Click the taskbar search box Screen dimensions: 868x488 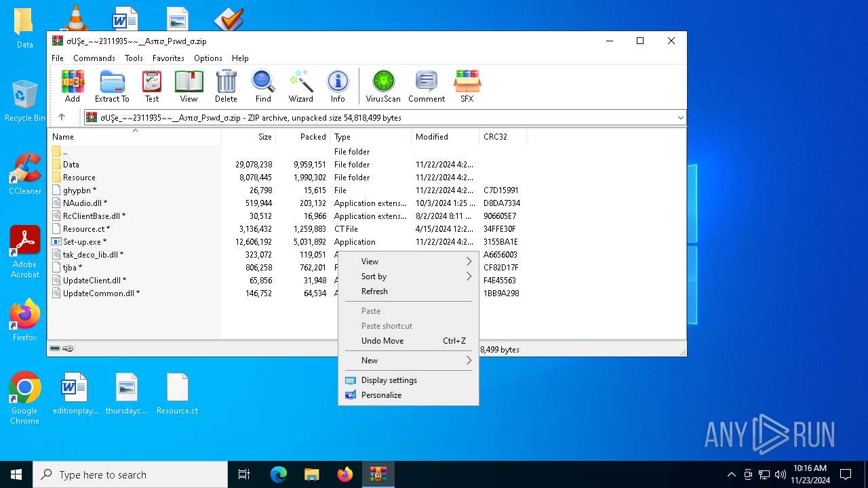(130, 474)
